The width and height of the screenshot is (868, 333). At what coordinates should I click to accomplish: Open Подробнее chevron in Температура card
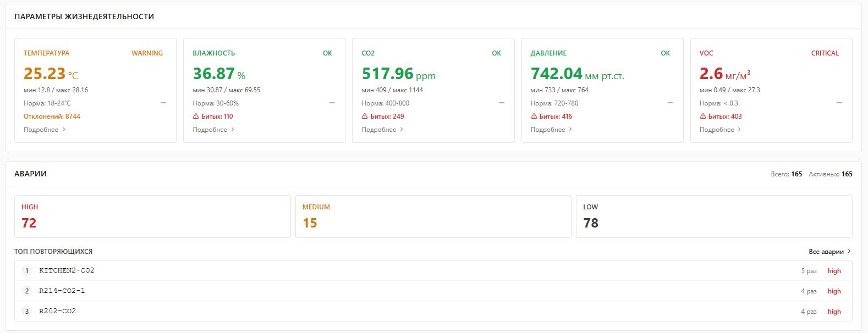pos(64,130)
